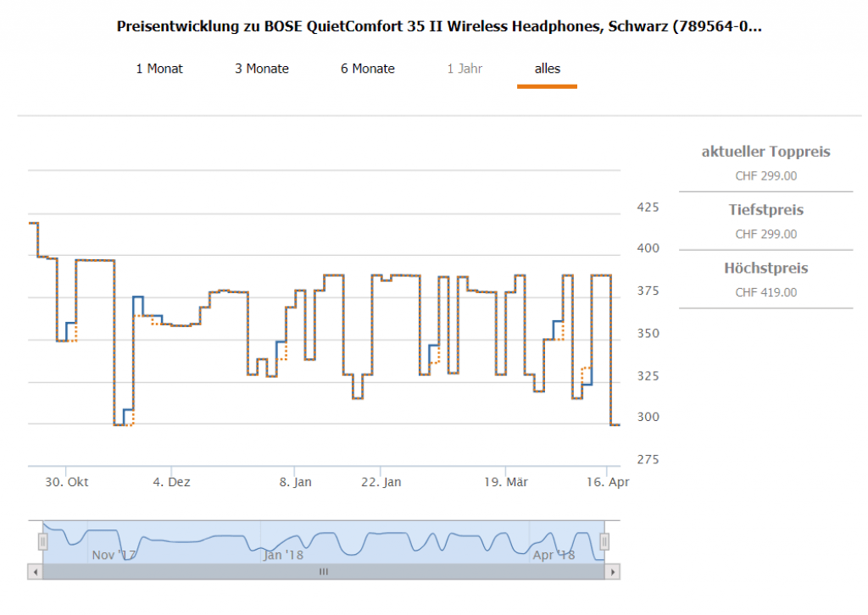Image resolution: width=868 pixels, height=615 pixels.
Task: Show the 6 Monate price history
Action: click(368, 69)
